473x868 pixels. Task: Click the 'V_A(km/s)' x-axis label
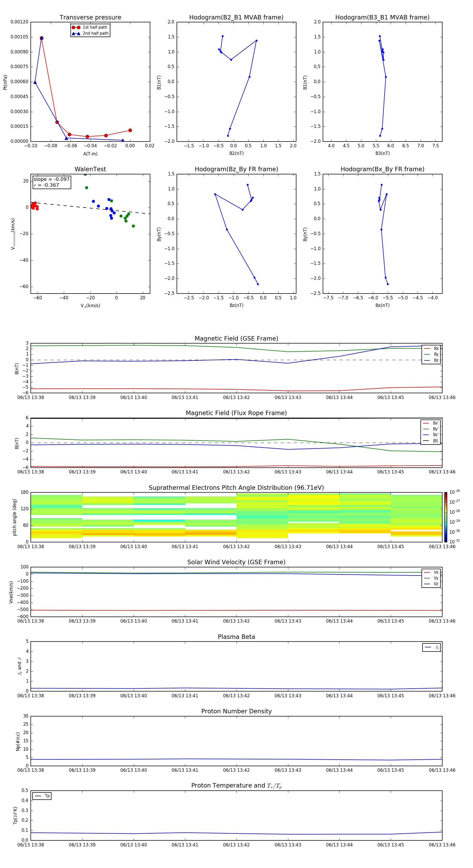point(90,306)
